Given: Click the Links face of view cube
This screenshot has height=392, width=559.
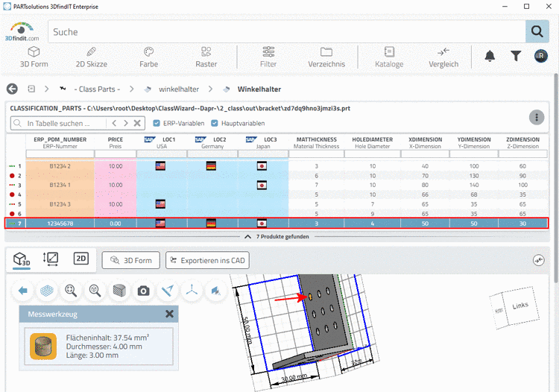Looking at the screenshot, I should (520, 306).
